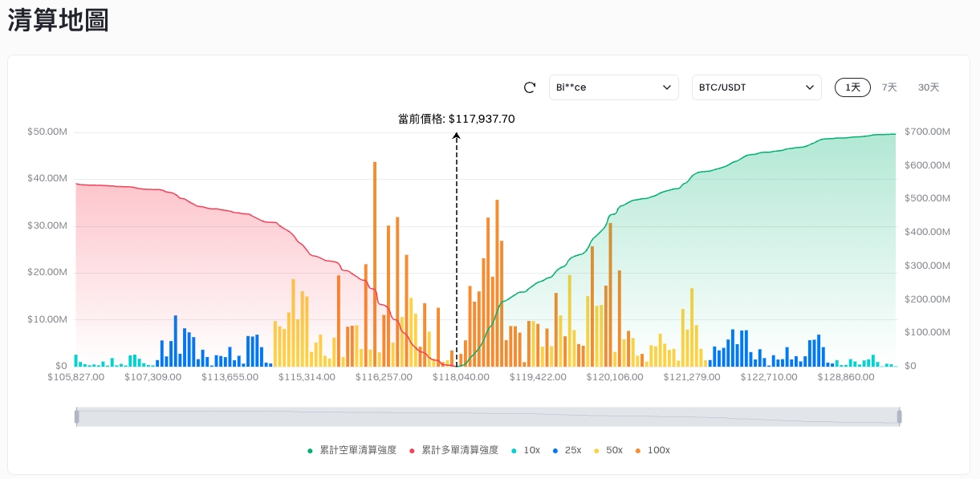This screenshot has height=479, width=980.
Task: Click the left handle of zoom slider
Action: pos(76,416)
